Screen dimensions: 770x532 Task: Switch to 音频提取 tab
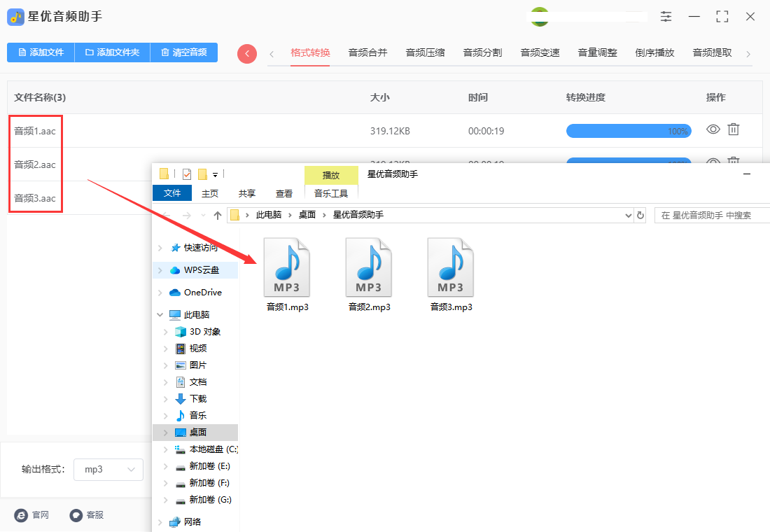pyautogui.click(x=712, y=53)
